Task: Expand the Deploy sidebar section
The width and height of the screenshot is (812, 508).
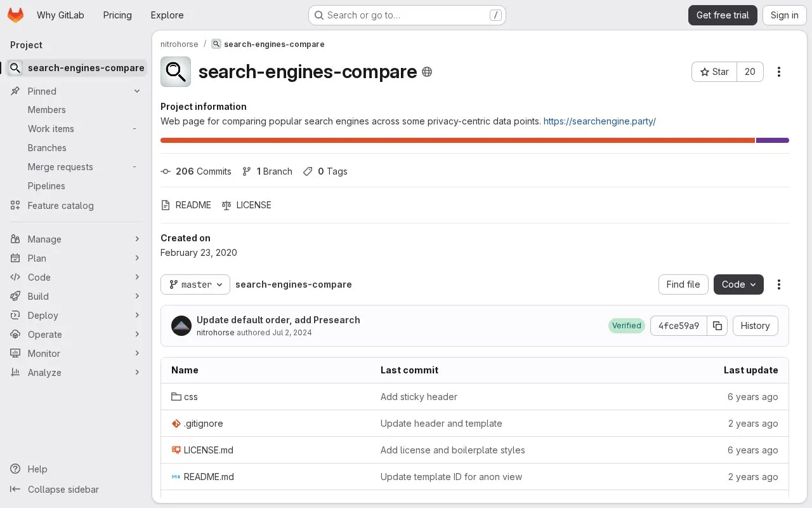Action: 76,316
